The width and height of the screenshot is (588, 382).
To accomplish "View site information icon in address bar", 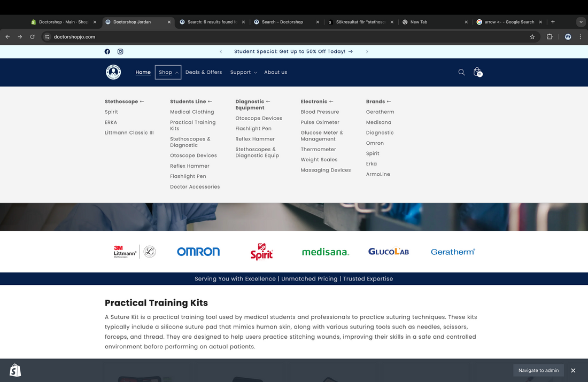I will click(x=47, y=37).
